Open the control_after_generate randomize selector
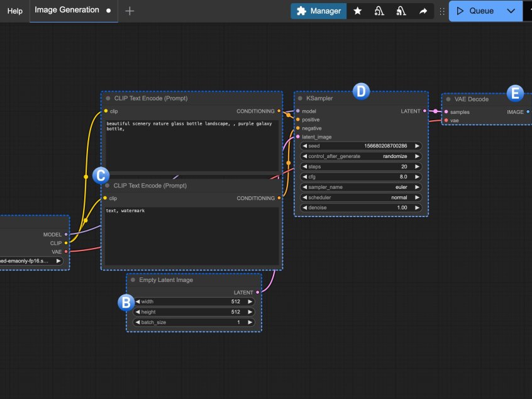Screen dimensions: 532x399 (x=361, y=156)
